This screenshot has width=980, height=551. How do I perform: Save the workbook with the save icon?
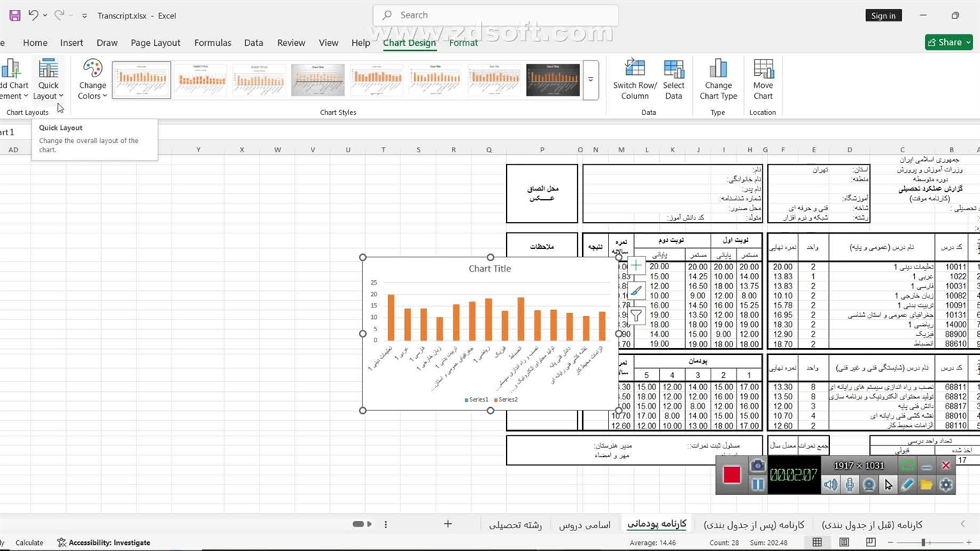[15, 15]
